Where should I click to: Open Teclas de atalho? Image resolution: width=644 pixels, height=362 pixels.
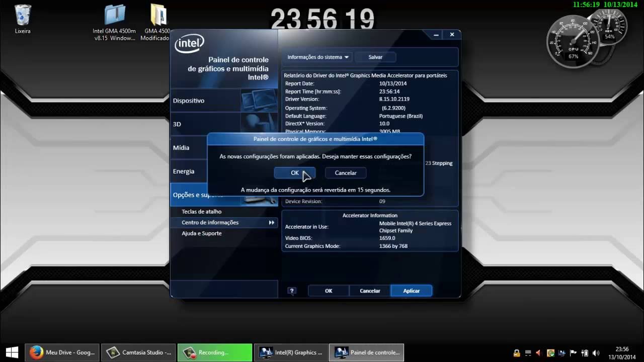coord(201,212)
